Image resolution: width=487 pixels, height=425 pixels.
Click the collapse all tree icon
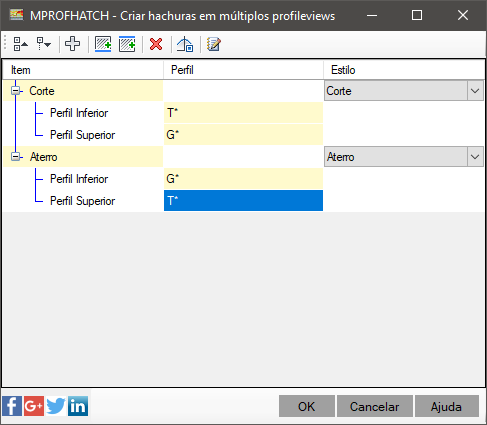(x=21, y=44)
